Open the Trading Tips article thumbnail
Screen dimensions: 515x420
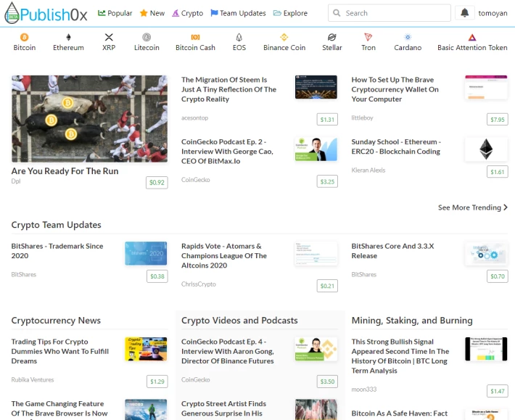tap(146, 349)
